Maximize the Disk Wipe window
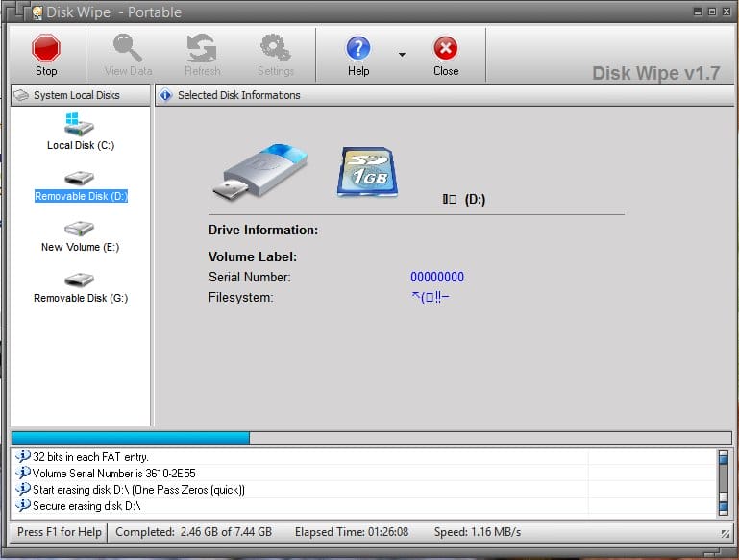739x560 pixels. pos(712,12)
